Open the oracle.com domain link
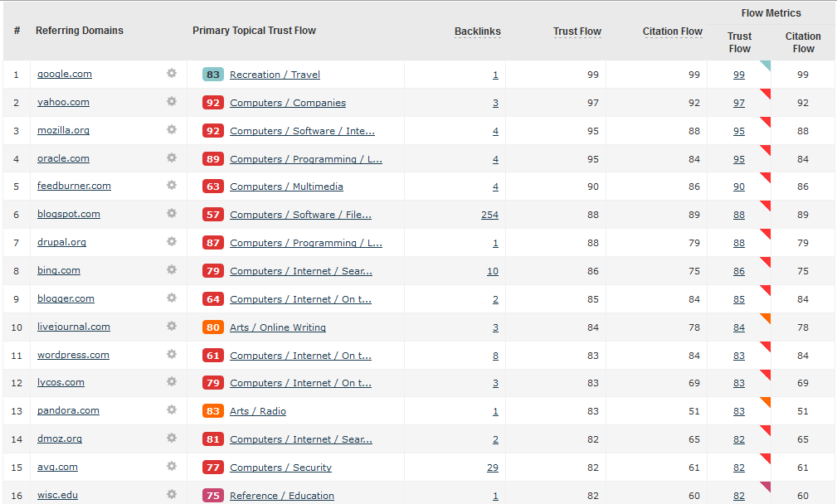The height and width of the screenshot is (504, 837). (64, 158)
